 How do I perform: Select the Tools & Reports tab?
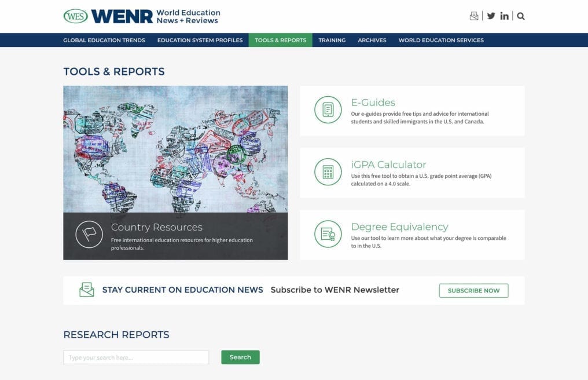coord(281,40)
